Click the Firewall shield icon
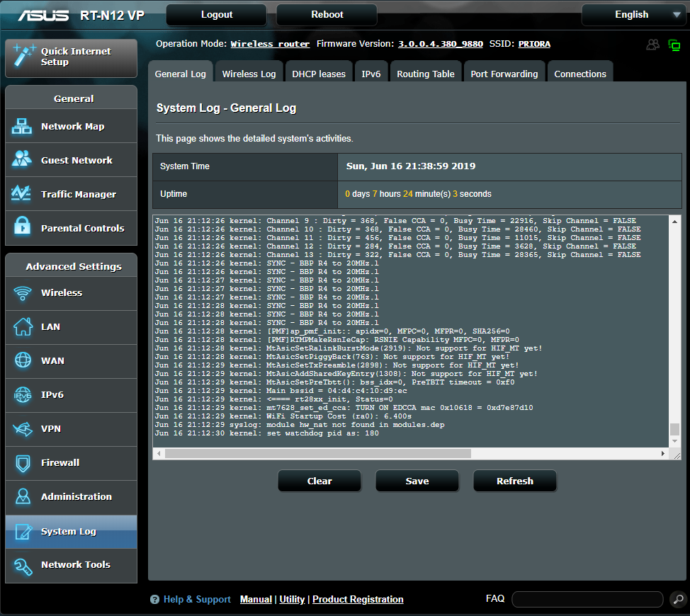 pos(23,463)
